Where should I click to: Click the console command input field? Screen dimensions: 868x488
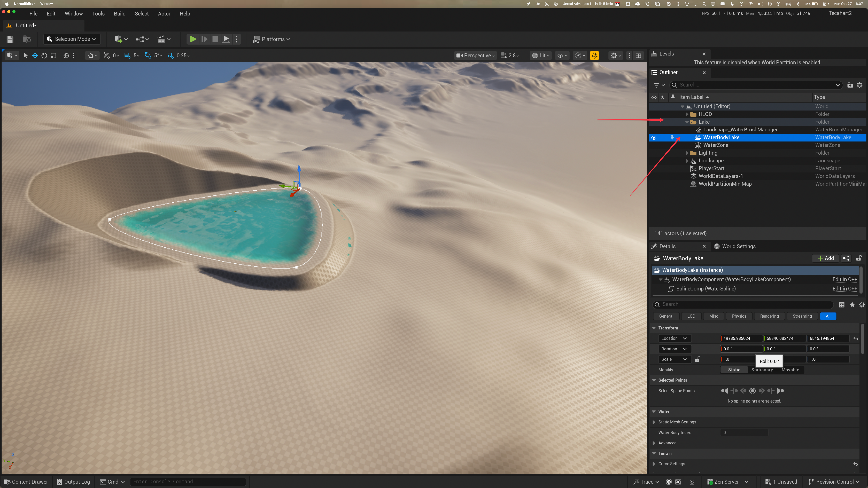pos(188,482)
